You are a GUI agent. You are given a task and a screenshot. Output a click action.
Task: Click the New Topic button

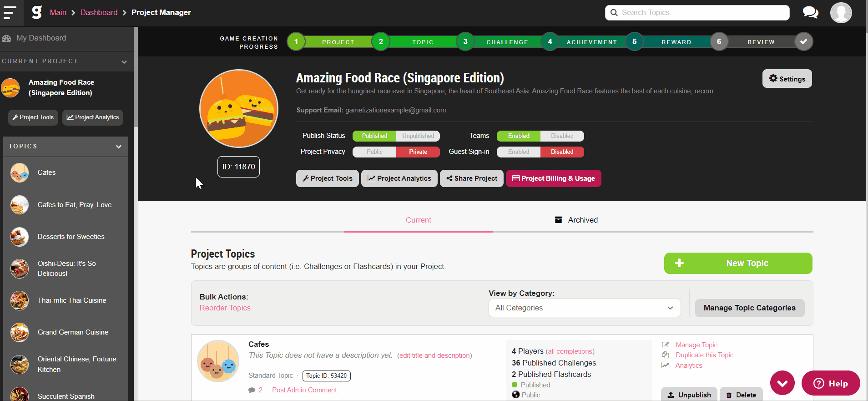(x=738, y=264)
